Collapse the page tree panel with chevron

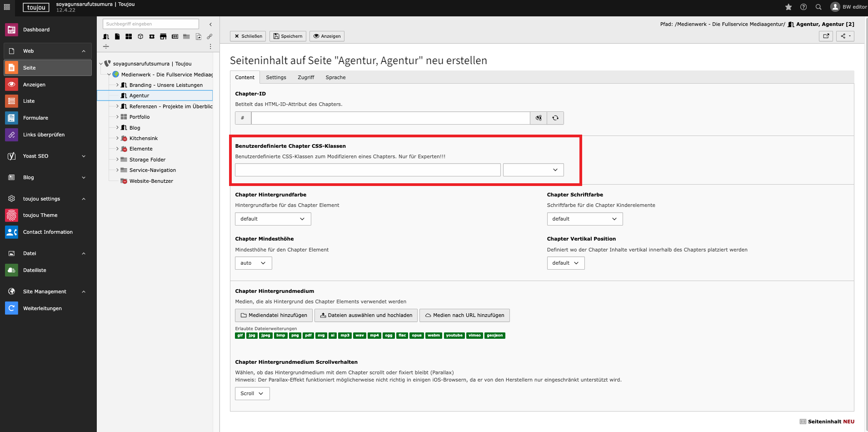click(x=210, y=24)
